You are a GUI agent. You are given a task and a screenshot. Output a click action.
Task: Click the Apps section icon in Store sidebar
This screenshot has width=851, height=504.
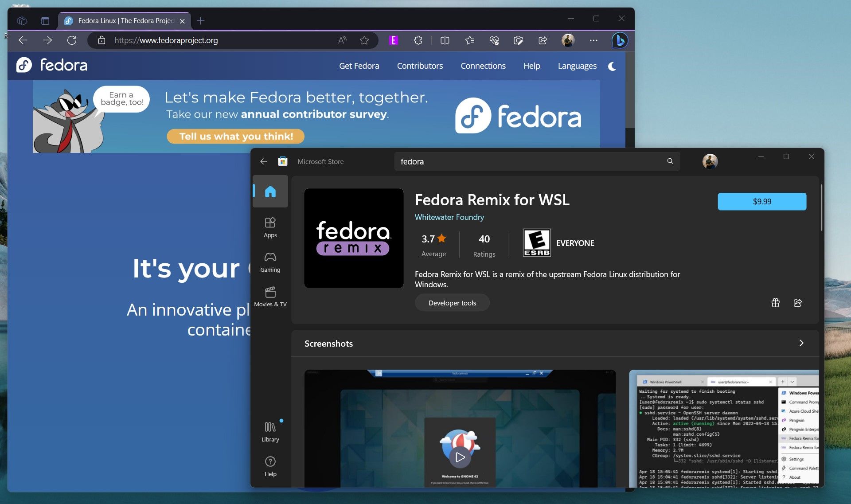click(270, 227)
